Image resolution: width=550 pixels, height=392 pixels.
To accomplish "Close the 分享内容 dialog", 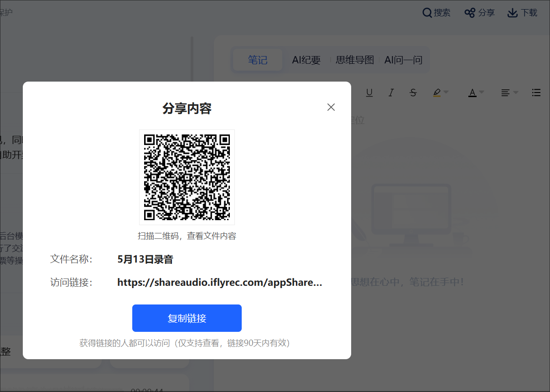I will point(331,107).
